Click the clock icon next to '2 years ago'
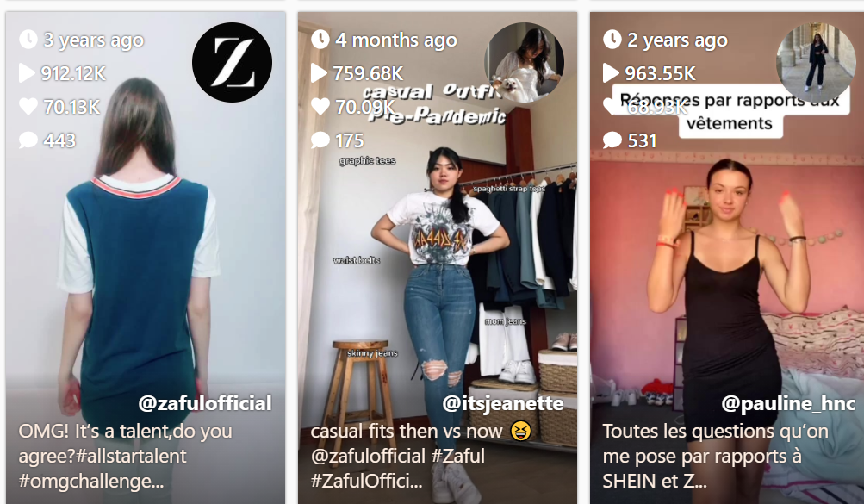 (612, 40)
